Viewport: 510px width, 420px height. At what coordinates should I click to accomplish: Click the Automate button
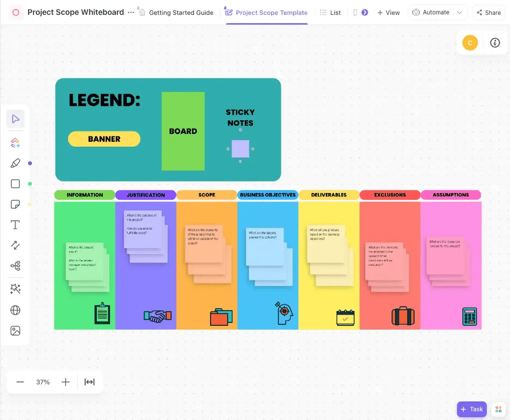[431, 12]
